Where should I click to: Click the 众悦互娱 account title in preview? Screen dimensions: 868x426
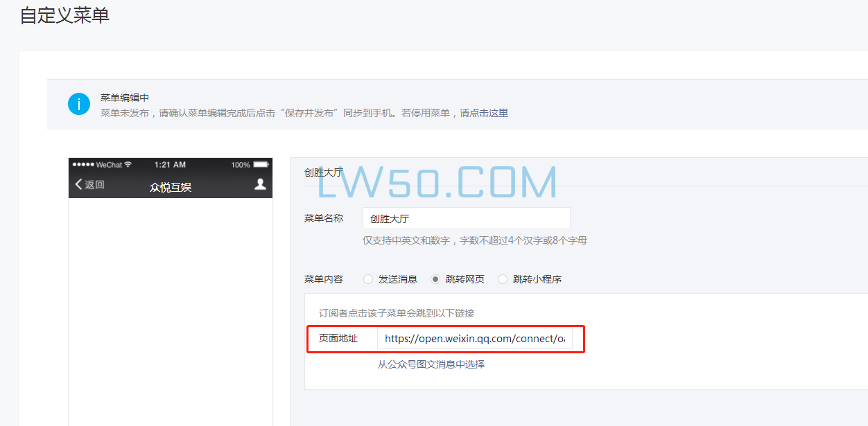(171, 184)
